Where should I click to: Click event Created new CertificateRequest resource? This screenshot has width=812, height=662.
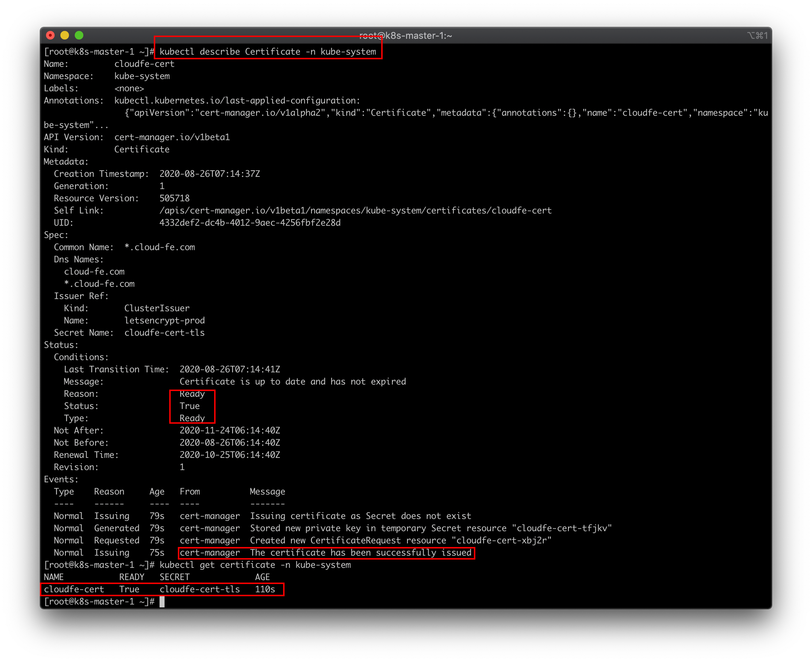pyautogui.click(x=401, y=541)
